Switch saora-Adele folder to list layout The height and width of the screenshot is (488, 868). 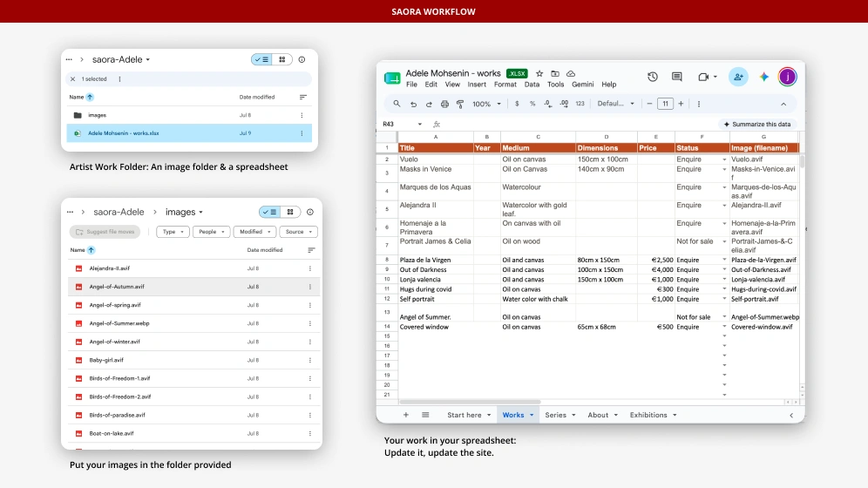(x=261, y=59)
